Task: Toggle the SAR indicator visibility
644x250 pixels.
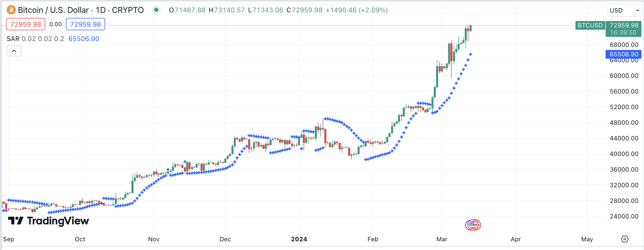Action: (x=14, y=39)
